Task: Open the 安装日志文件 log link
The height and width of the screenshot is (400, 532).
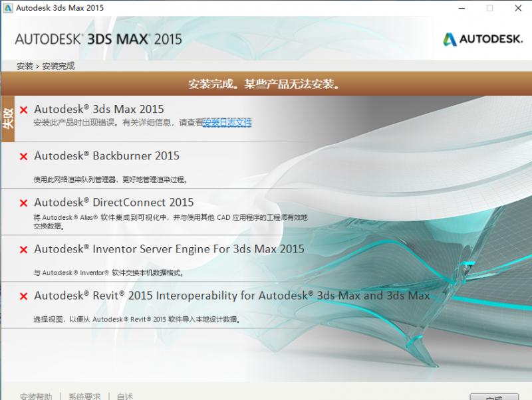Action: (x=227, y=123)
